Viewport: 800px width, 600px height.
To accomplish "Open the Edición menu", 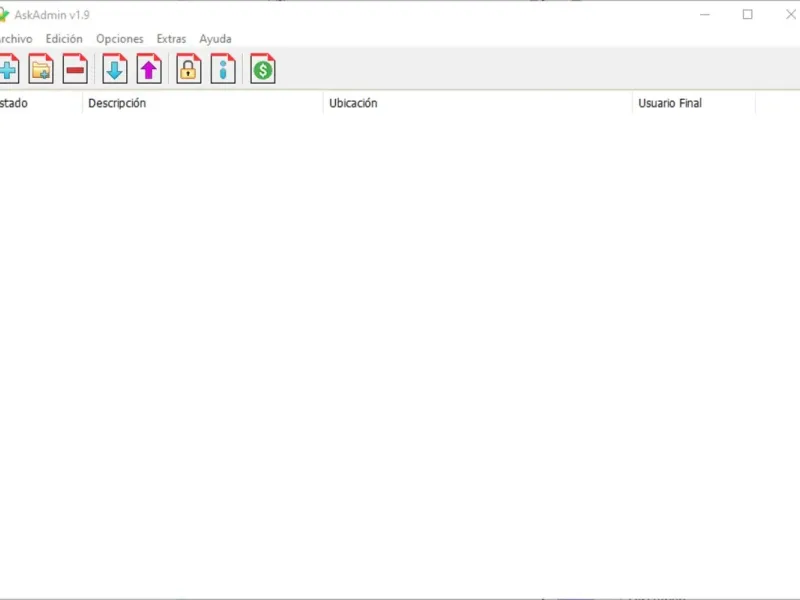I will coord(64,39).
